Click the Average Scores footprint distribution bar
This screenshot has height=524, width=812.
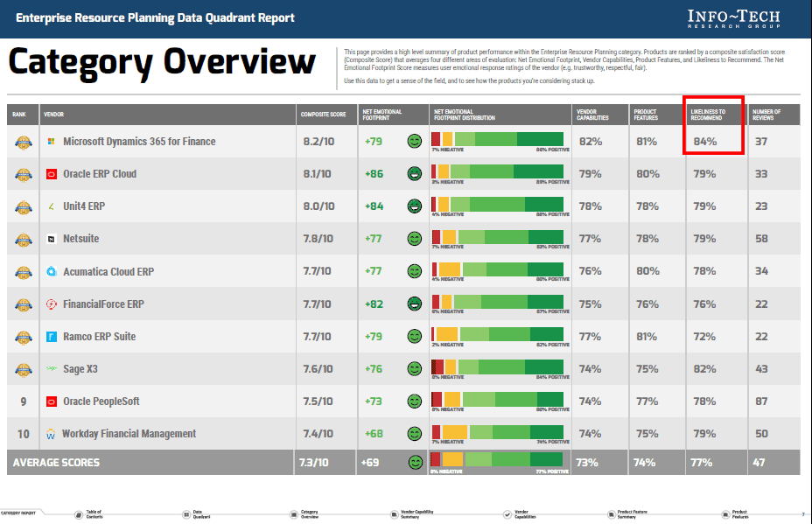pyautogui.click(x=496, y=459)
